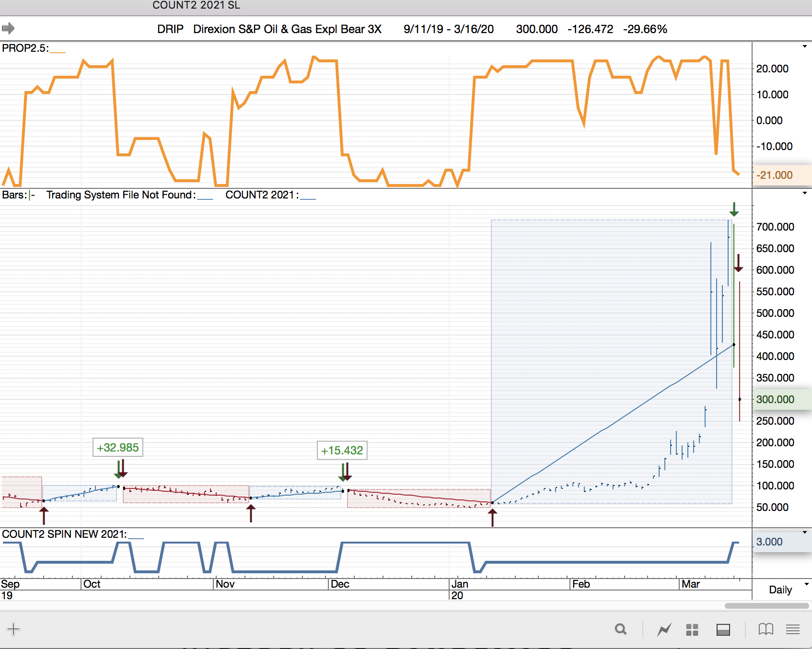This screenshot has height=649, width=812.
Task: Select the PROP2.5 indicator label
Action: tap(25, 48)
